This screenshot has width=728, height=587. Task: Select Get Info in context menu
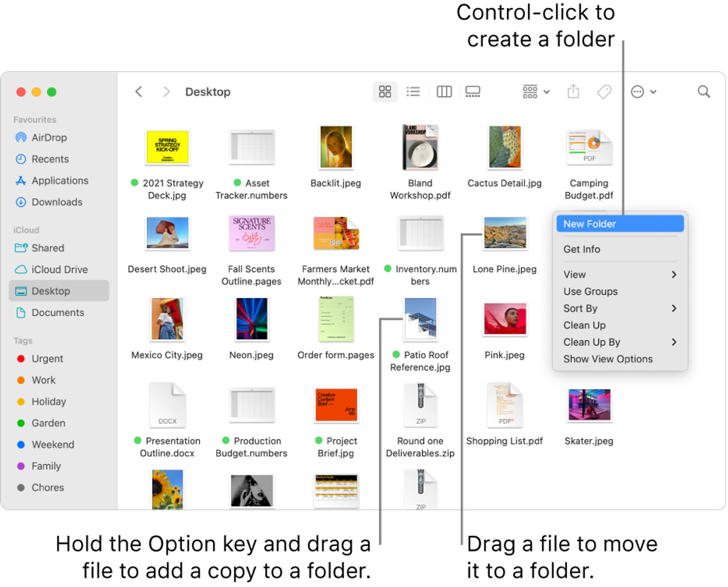point(582,249)
